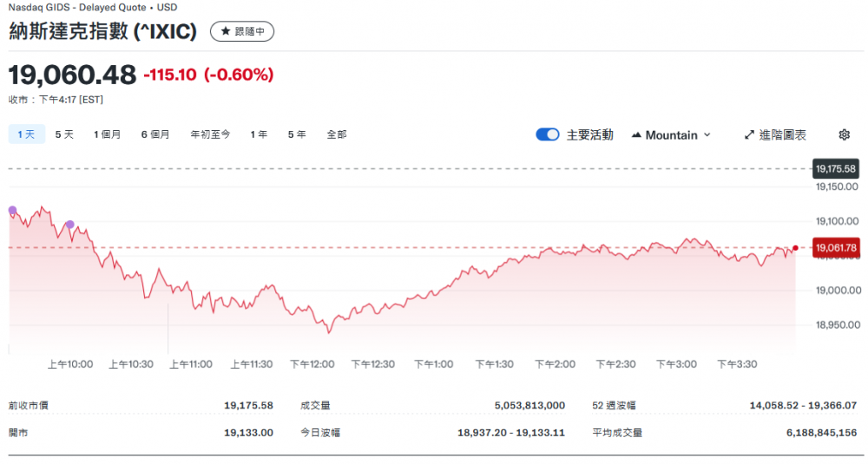
Task: Open chart settings gear icon
Action: point(844,134)
